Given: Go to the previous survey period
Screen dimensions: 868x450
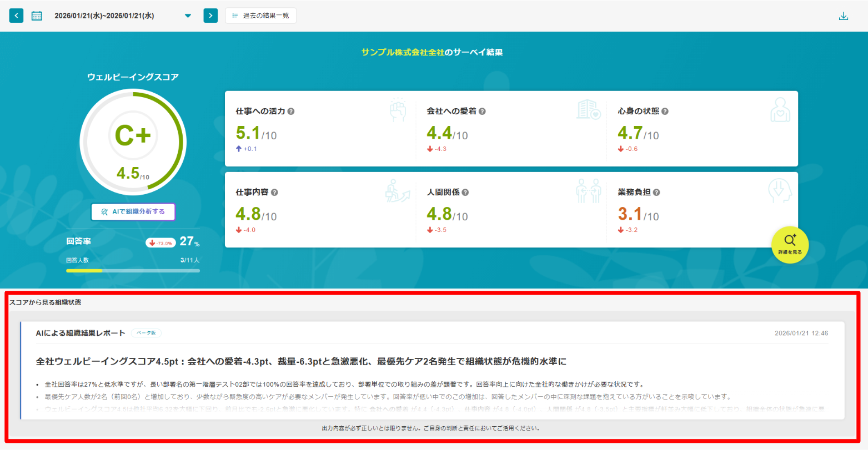Looking at the screenshot, I should (x=16, y=15).
